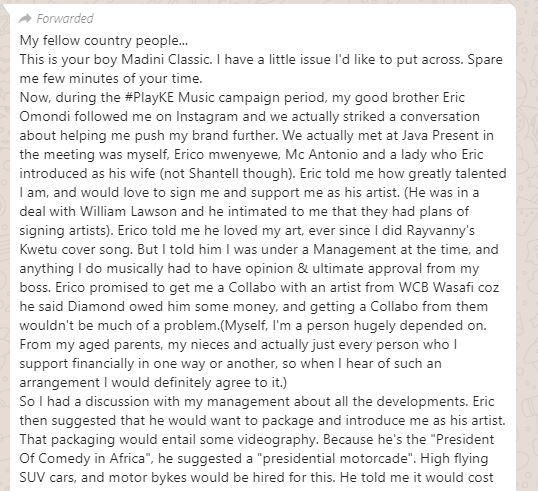The width and height of the screenshot is (538, 491).
Task: Click the chat wallpaper beside the message bubble
Action: (x=528, y=240)
